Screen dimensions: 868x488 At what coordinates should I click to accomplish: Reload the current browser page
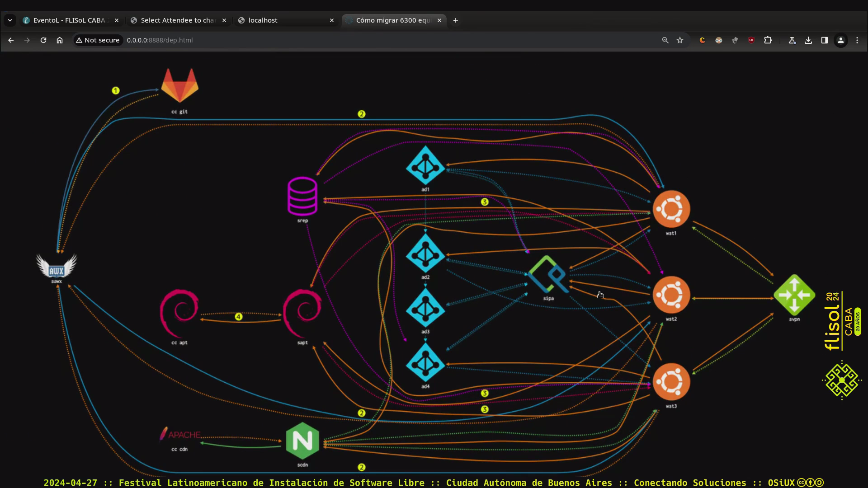[43, 40]
